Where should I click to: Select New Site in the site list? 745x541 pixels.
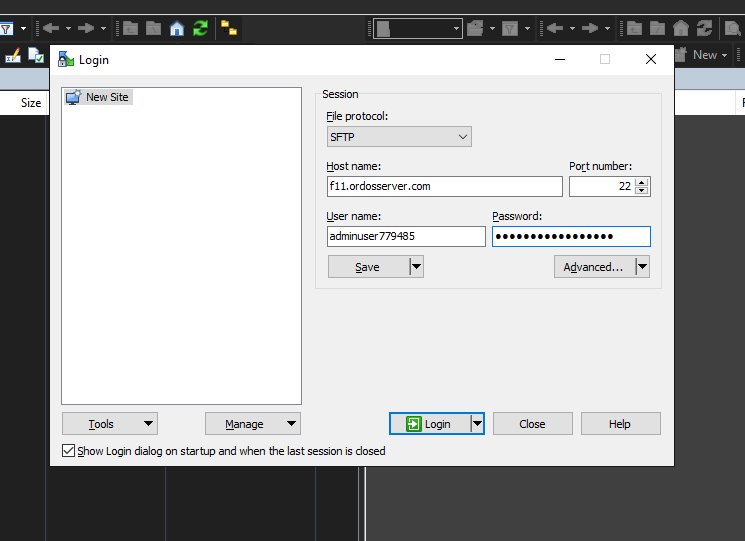[x=98, y=97]
